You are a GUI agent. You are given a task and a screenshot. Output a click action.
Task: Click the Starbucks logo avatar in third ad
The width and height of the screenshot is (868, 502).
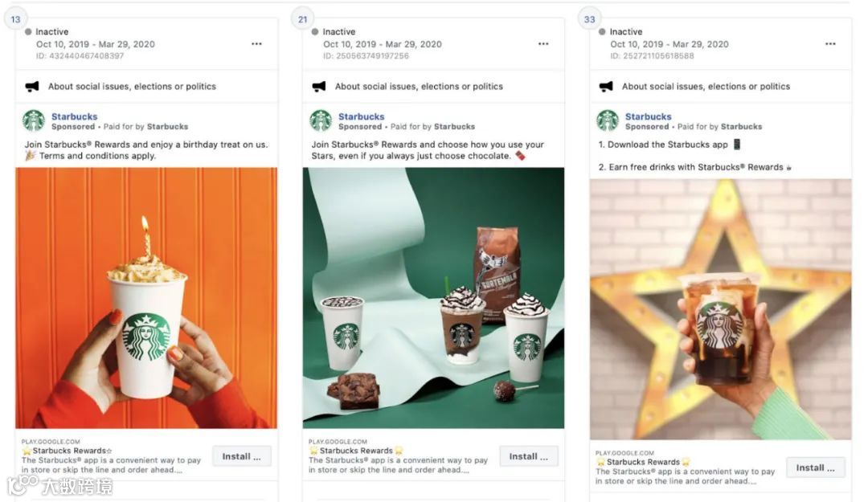(608, 120)
